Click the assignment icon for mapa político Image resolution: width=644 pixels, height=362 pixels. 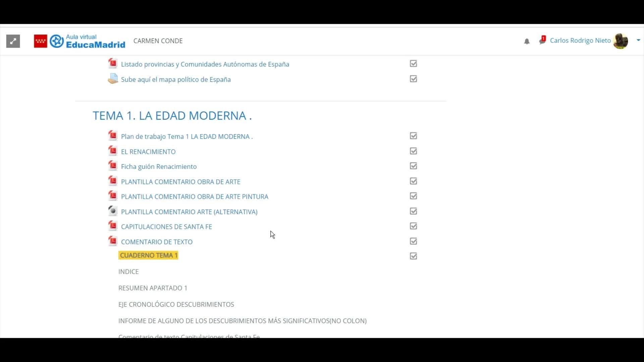point(113,79)
